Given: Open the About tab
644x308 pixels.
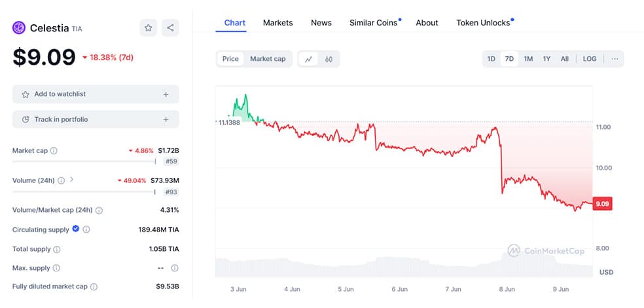Looking at the screenshot, I should 427,23.
